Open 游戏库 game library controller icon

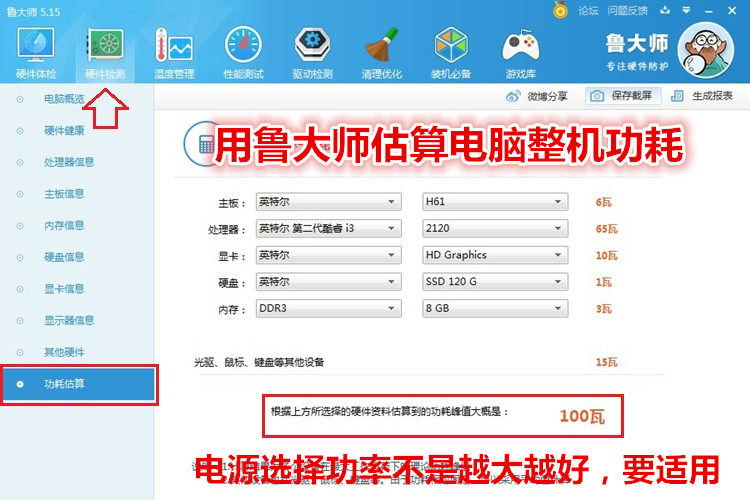pyautogui.click(x=520, y=53)
